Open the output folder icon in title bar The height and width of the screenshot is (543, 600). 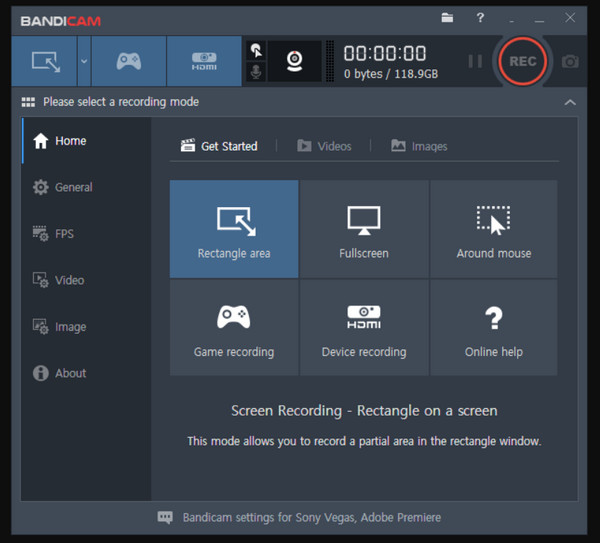[x=447, y=18]
